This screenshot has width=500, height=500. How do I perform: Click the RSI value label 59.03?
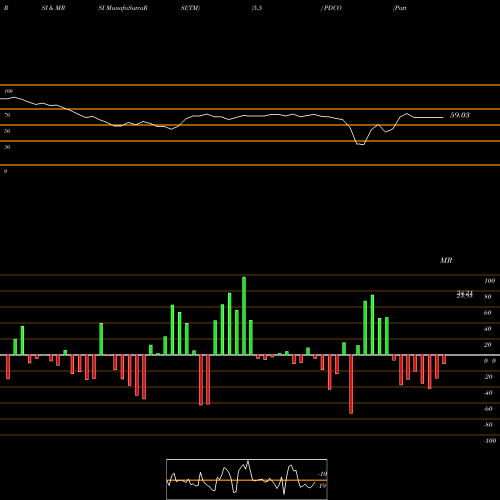tap(460, 115)
